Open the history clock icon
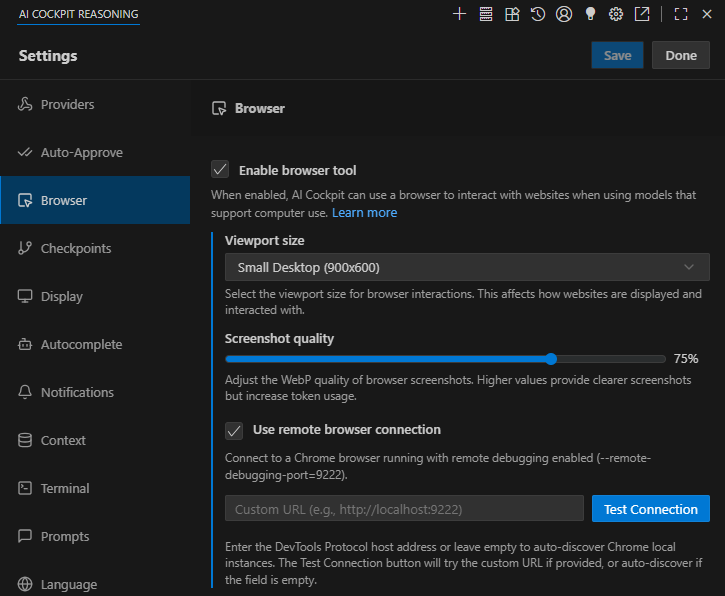This screenshot has width=725, height=596. (538, 14)
